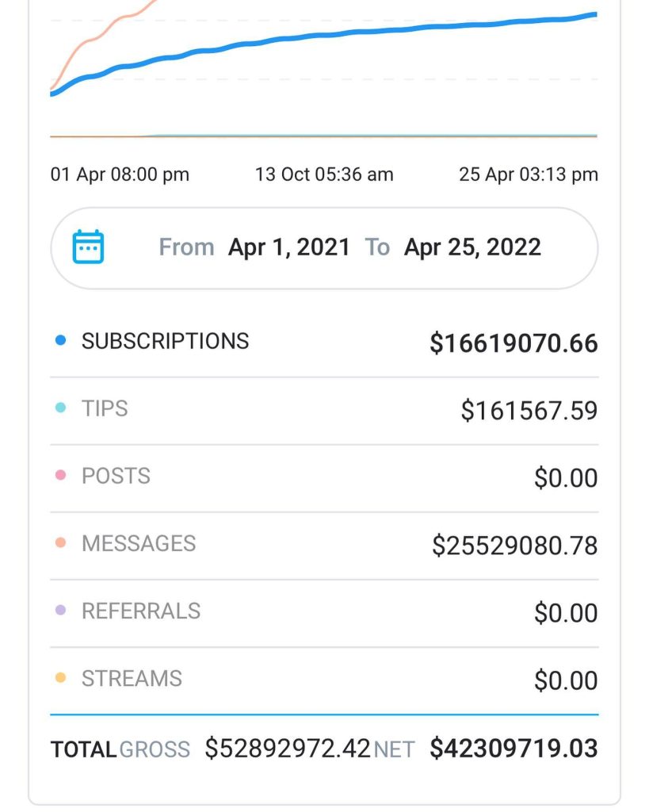Click the 13 Oct 05:36 am axis label
The width and height of the screenshot is (649, 812).
[323, 174]
